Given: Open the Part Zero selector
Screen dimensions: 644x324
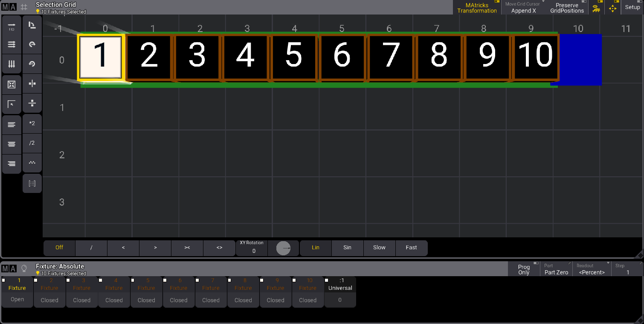Looking at the screenshot, I should click(x=556, y=269).
